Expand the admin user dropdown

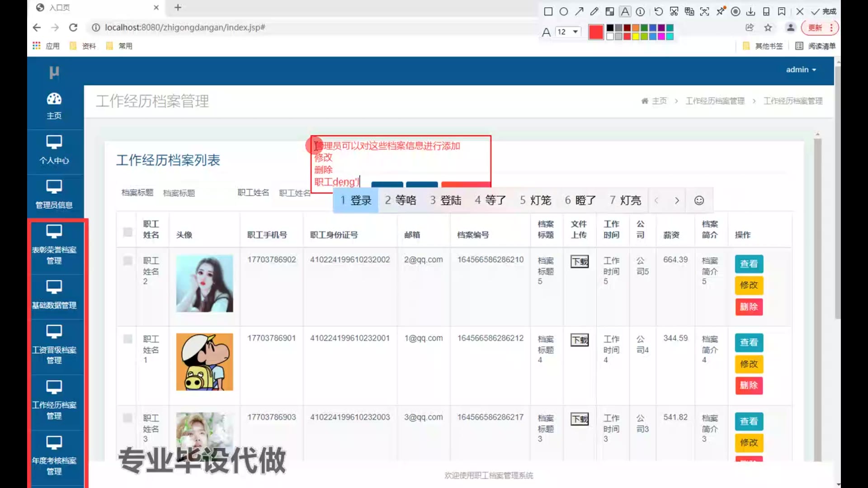[801, 70]
